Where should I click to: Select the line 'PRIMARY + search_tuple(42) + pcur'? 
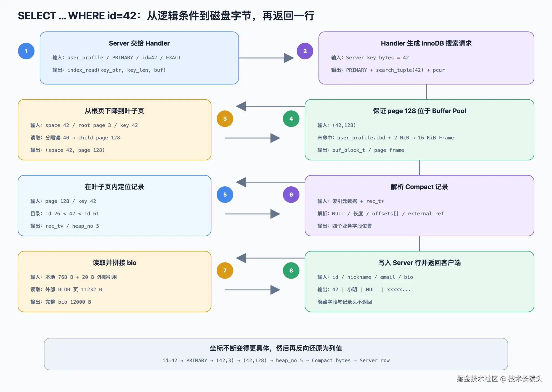pos(395,70)
